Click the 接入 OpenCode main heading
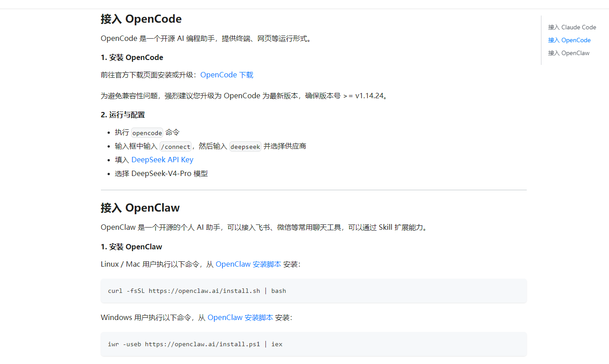This screenshot has width=609, height=364. [x=141, y=19]
